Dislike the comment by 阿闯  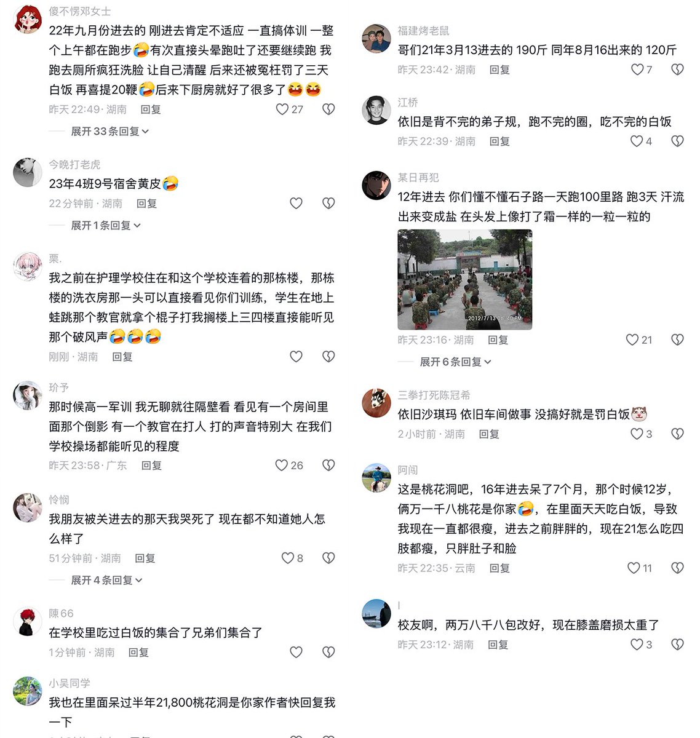tap(677, 568)
